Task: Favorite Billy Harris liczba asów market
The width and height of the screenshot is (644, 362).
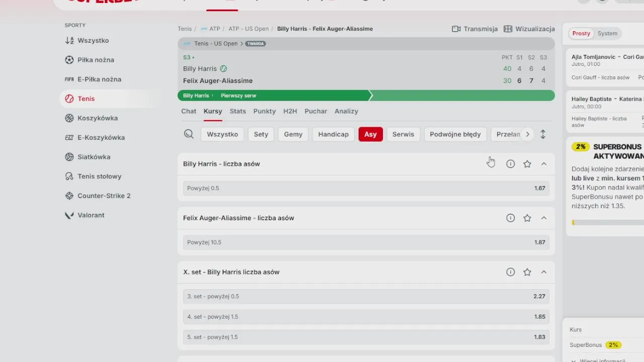Action: pos(527,164)
